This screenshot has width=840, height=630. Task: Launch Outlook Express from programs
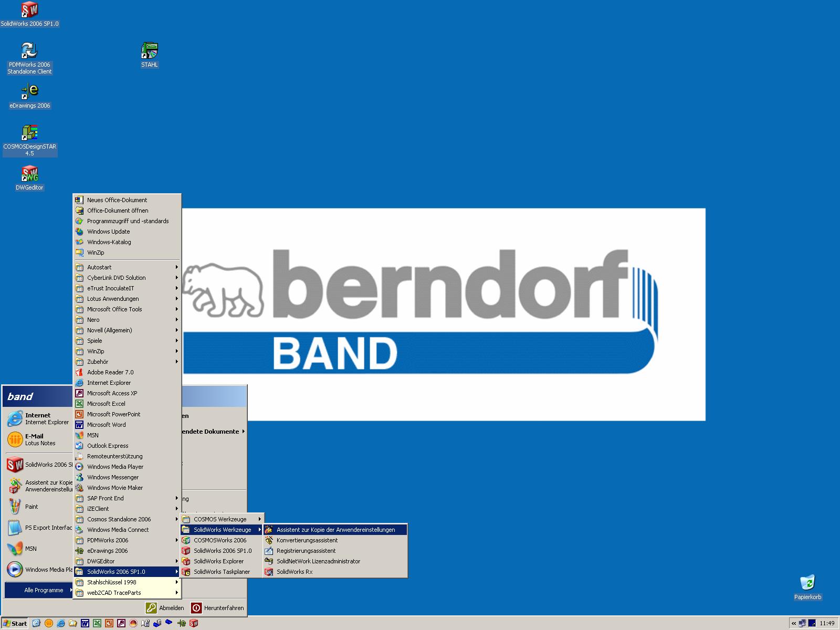[x=127, y=446]
